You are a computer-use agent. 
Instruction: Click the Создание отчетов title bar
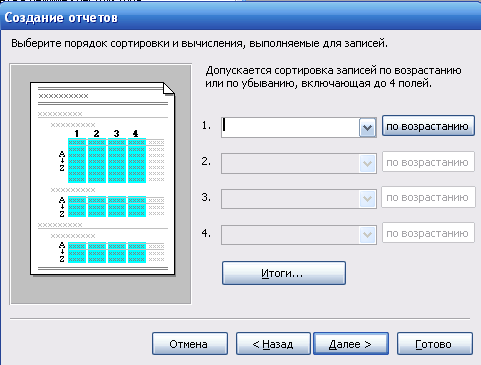pos(240,17)
